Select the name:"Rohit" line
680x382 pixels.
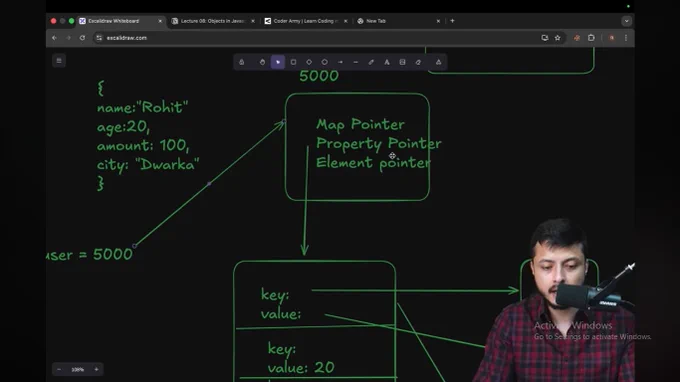click(x=142, y=107)
